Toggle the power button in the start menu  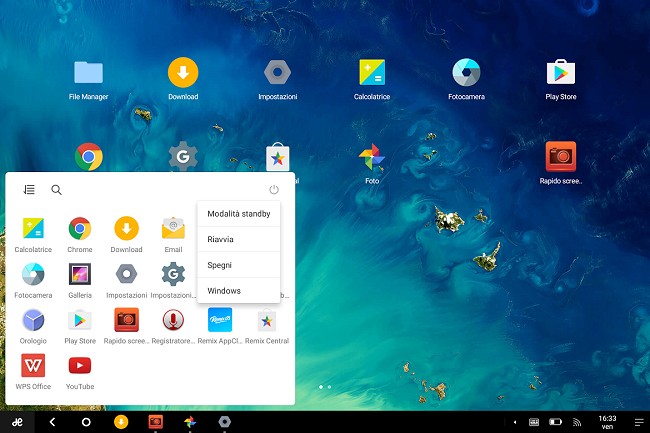point(274,189)
